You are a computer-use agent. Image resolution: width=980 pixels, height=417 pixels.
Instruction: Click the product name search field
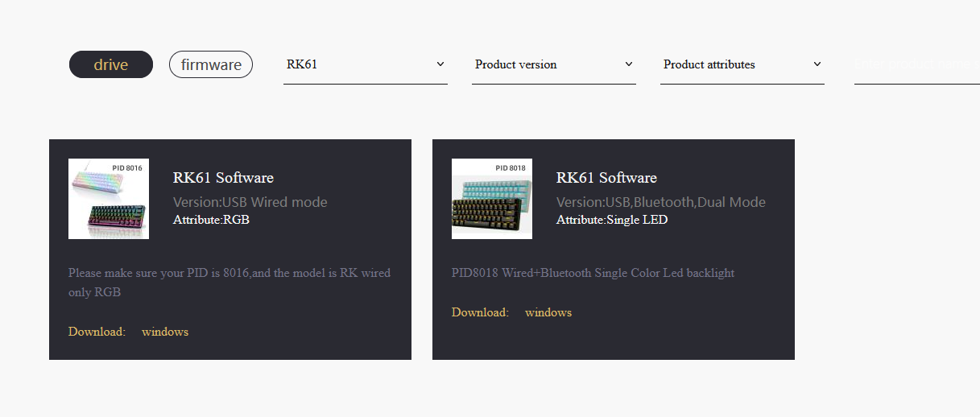click(x=917, y=64)
